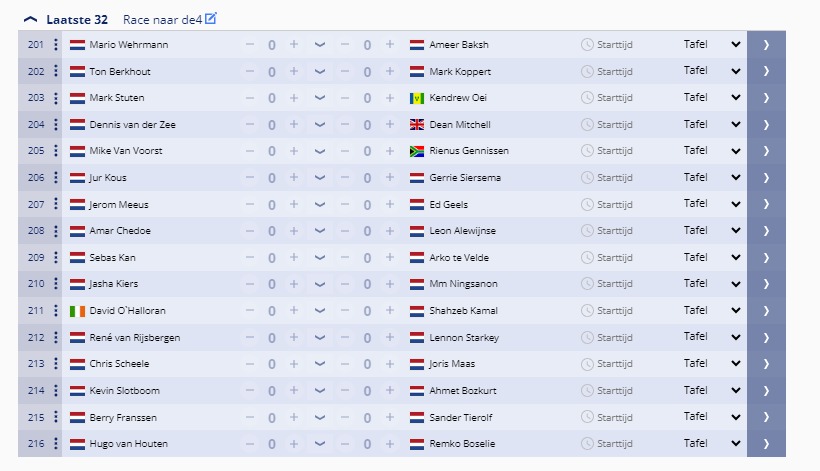Open three-dot menu for match 208

pyautogui.click(x=55, y=231)
